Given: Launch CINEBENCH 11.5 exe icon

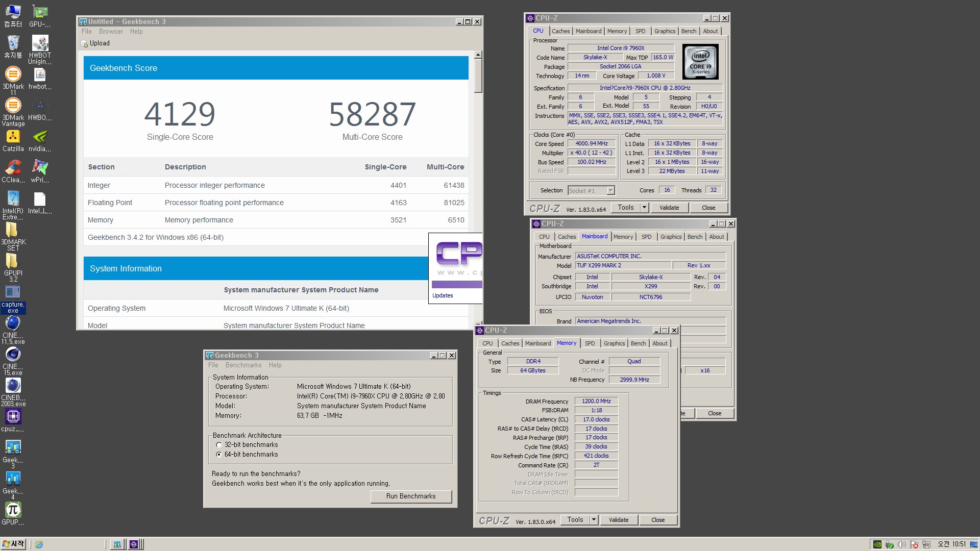Looking at the screenshot, I should click(13, 330).
